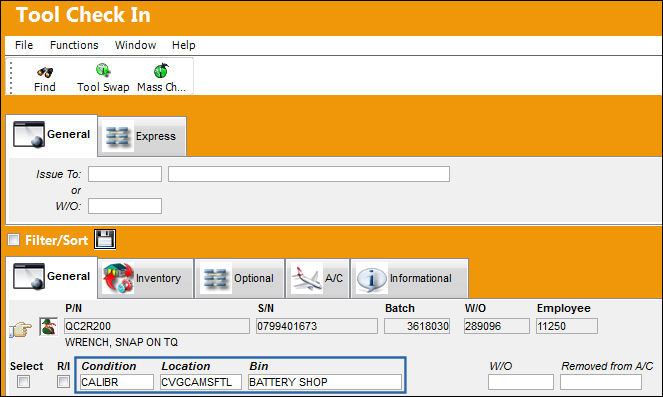
Task: Open the File menu
Action: click(x=24, y=45)
